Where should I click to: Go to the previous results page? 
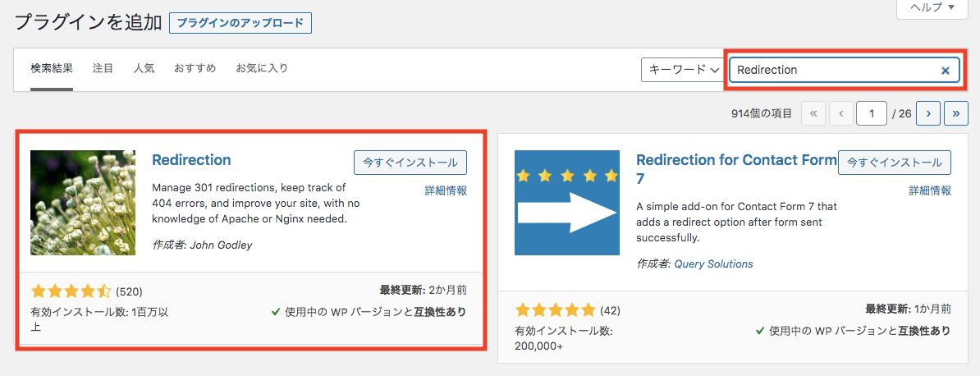coord(841,113)
